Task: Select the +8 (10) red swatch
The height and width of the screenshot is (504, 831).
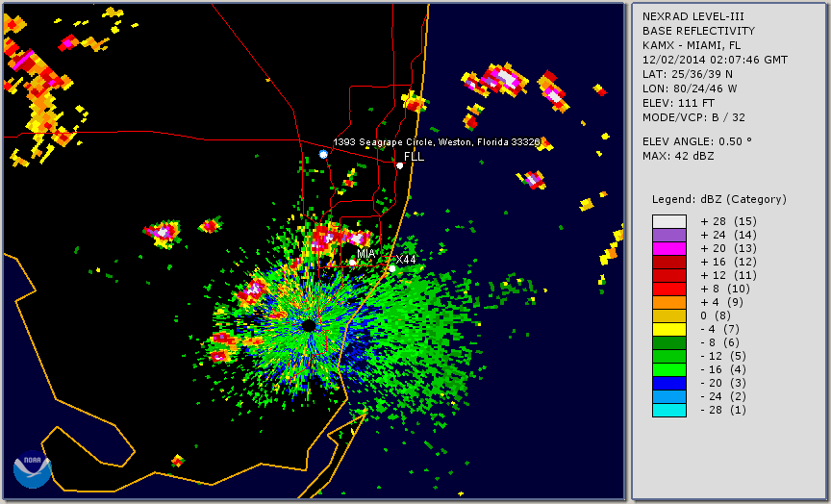Action: [x=669, y=290]
